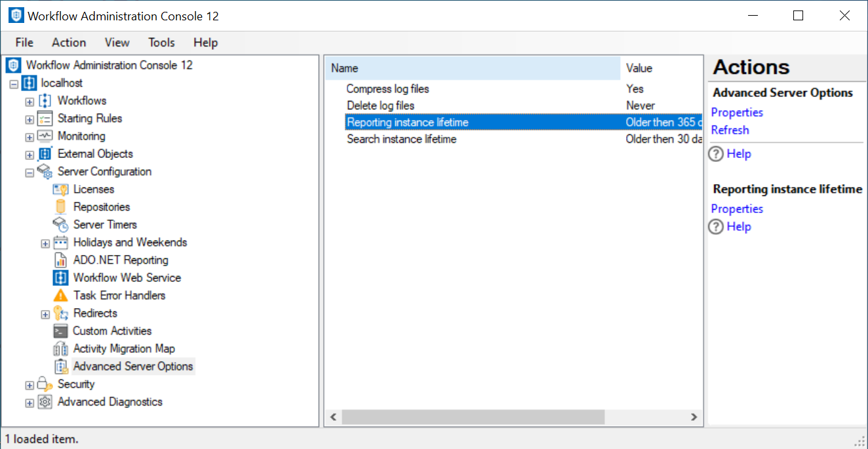Click the Task Error Handlers warning icon
This screenshot has height=449, width=868.
61,296
